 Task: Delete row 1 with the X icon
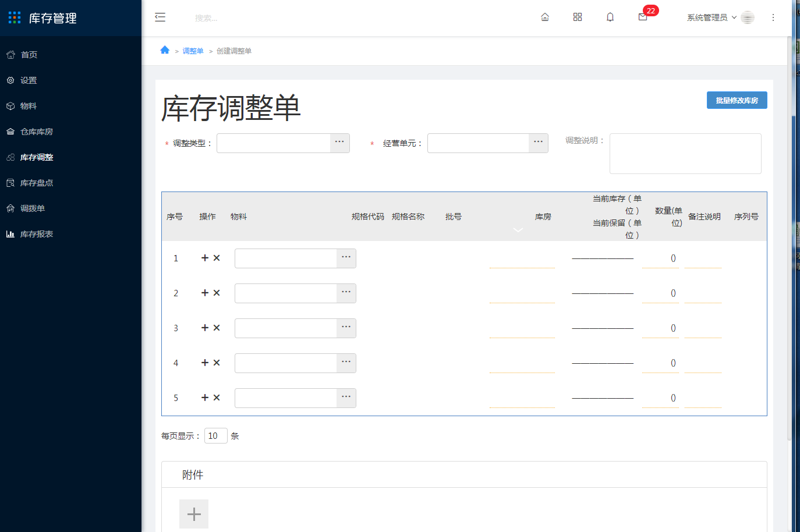click(x=217, y=258)
